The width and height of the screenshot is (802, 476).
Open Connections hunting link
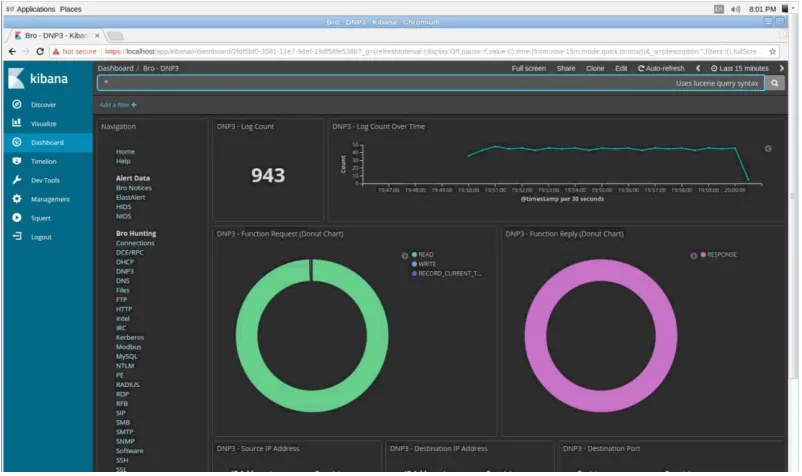click(135, 243)
